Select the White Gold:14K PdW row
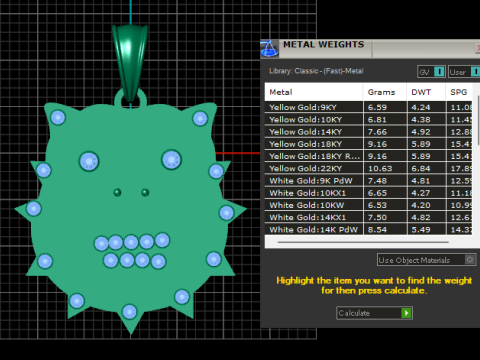 [368, 229]
